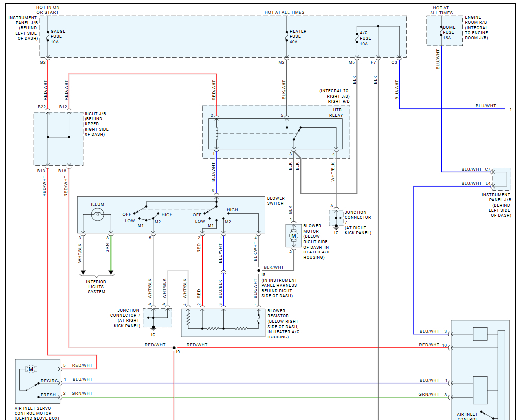Click the ILLUM lamp symbol in blower switch
Screen dimensions: 517x420
pyautogui.click(x=97, y=215)
